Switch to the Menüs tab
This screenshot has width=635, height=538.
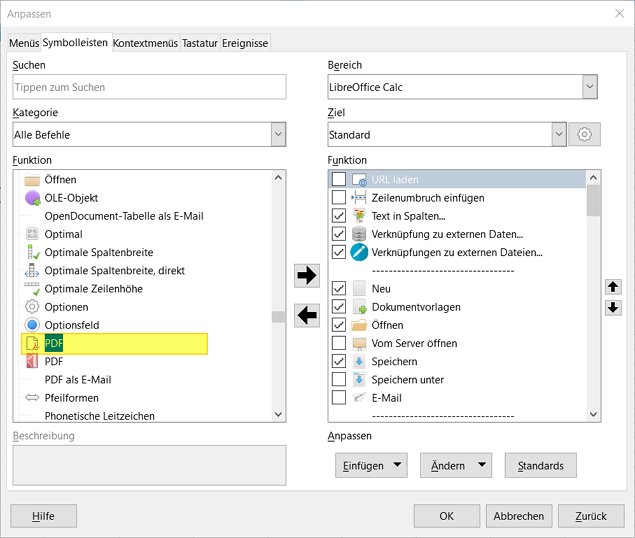(24, 43)
